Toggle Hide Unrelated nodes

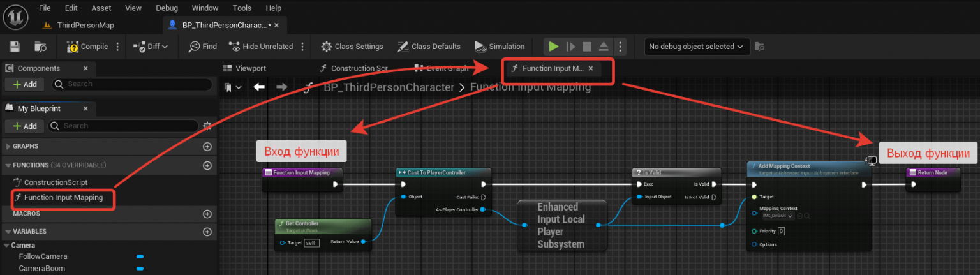(x=260, y=47)
